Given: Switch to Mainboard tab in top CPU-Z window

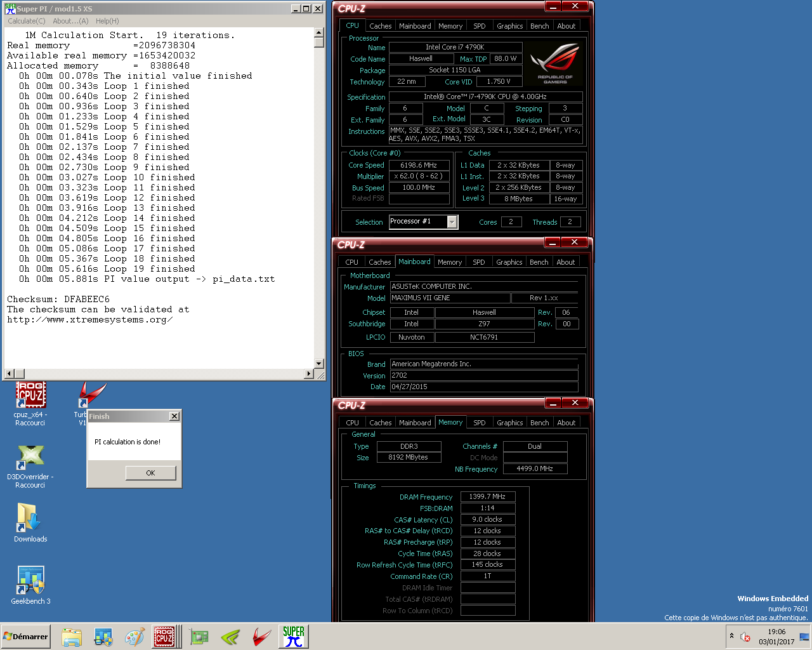Looking at the screenshot, I should (415, 26).
